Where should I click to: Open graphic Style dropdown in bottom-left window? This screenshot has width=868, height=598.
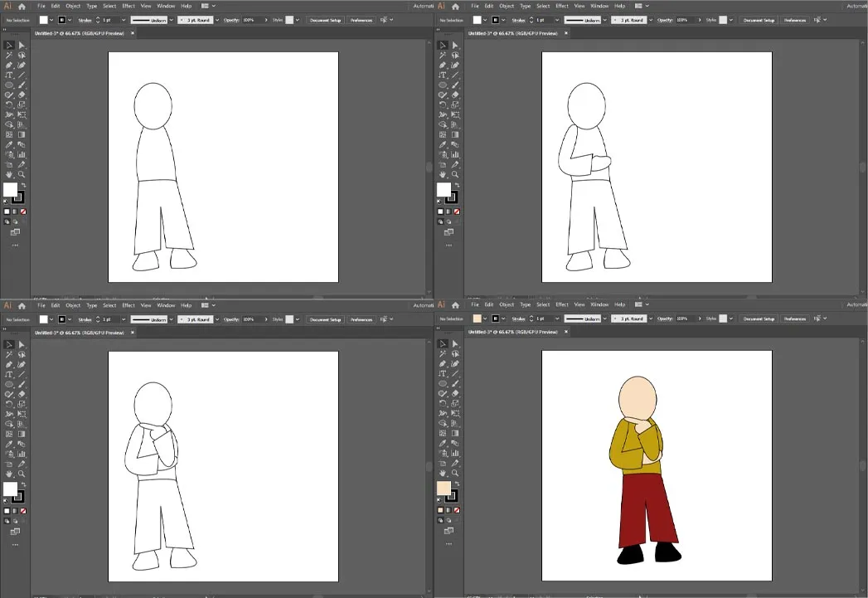[x=298, y=319]
